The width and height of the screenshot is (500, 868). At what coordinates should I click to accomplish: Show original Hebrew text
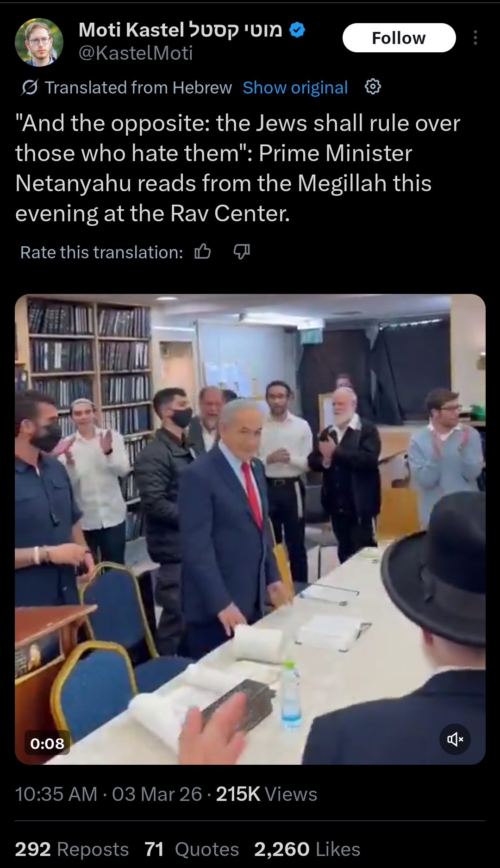[x=295, y=87]
